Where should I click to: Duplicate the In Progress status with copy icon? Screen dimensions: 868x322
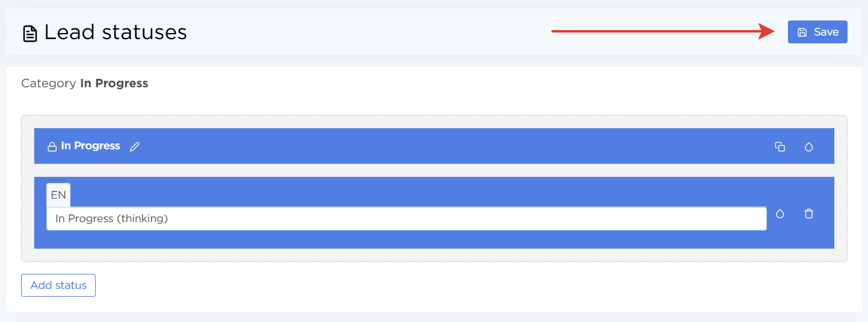coord(780,146)
